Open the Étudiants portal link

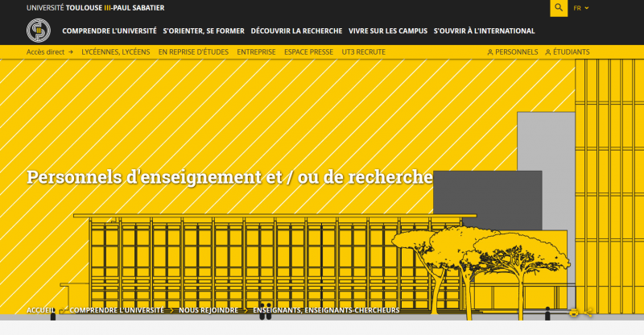pyautogui.click(x=568, y=52)
